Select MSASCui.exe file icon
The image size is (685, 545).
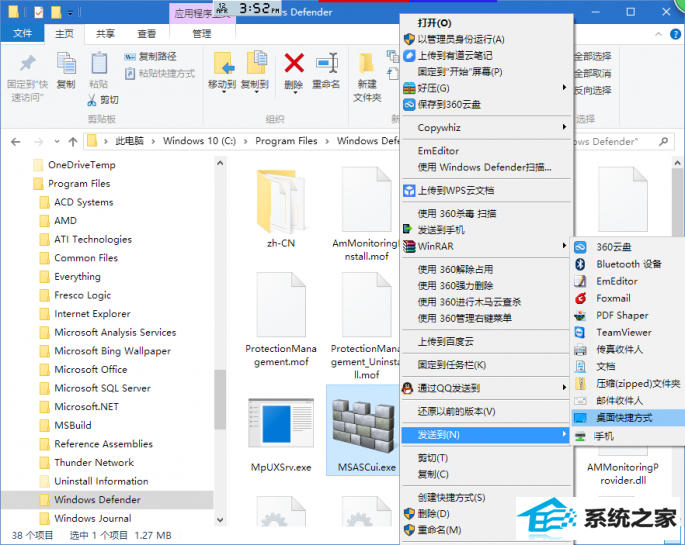pyautogui.click(x=363, y=427)
